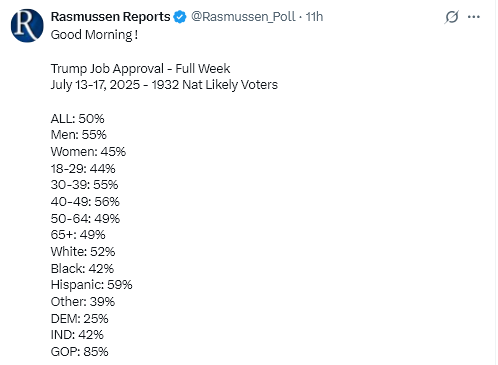Click the Good Morning greeting text
The image size is (498, 365).
pyautogui.click(x=94, y=35)
